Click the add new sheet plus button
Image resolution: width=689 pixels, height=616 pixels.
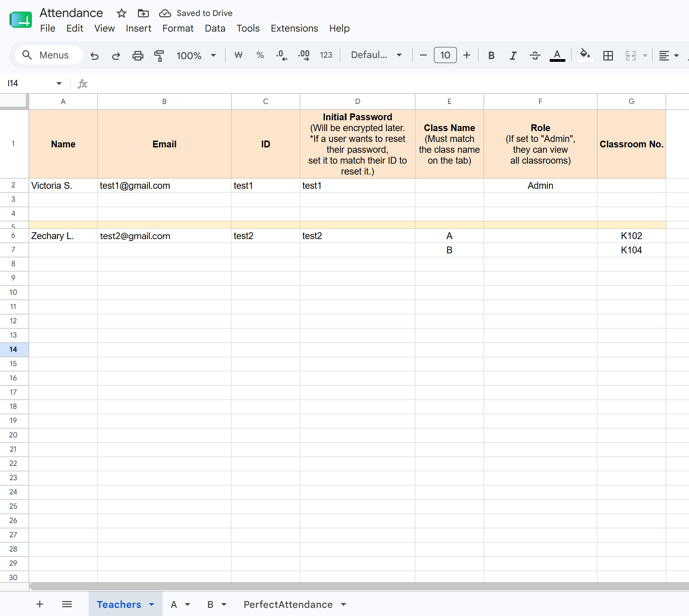pos(40,604)
